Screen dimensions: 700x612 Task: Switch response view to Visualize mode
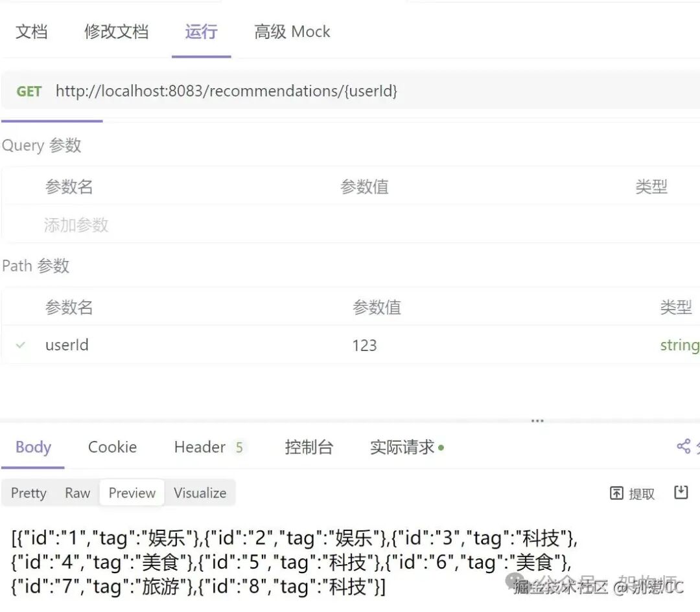(x=200, y=493)
